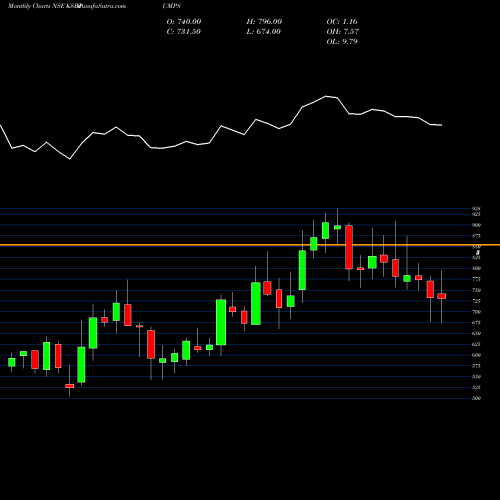Select the OH: 7.57 value
This screenshot has width=500, height=500.
point(343,32)
